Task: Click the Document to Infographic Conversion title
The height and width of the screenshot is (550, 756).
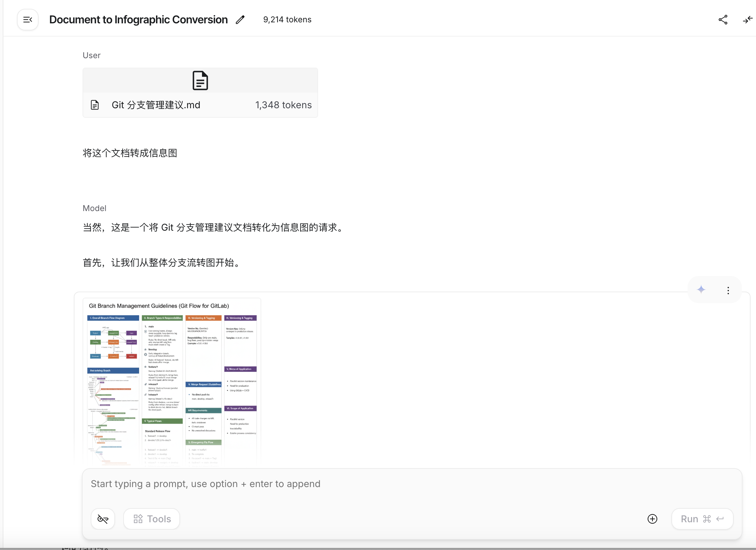Action: 138,20
